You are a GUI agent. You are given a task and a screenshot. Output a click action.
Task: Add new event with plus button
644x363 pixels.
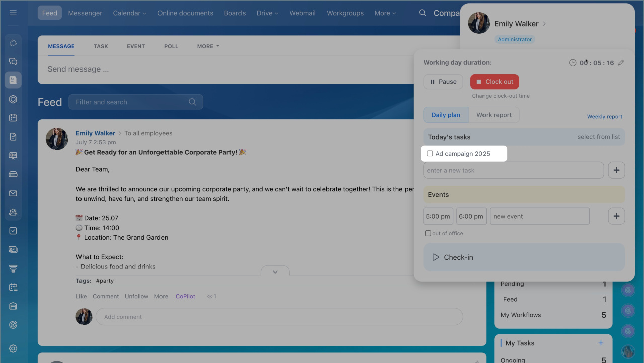coord(616,216)
